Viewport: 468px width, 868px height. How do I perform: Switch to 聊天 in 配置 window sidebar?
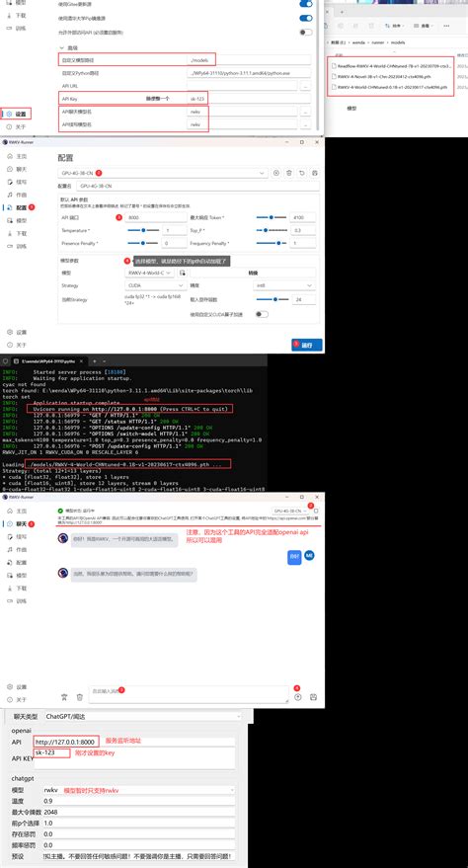17,169
